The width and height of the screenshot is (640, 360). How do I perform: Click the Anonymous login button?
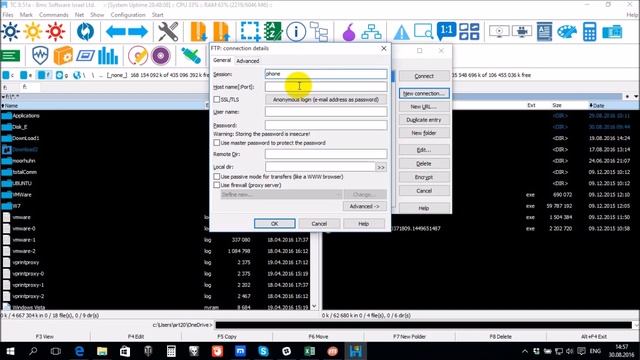pyautogui.click(x=325, y=100)
